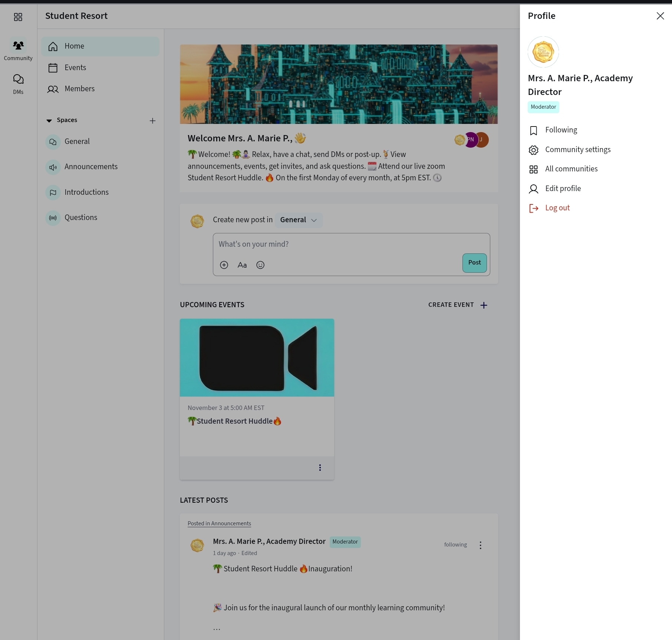Image resolution: width=672 pixels, height=640 pixels.
Task: Click the Post button
Action: click(x=474, y=263)
